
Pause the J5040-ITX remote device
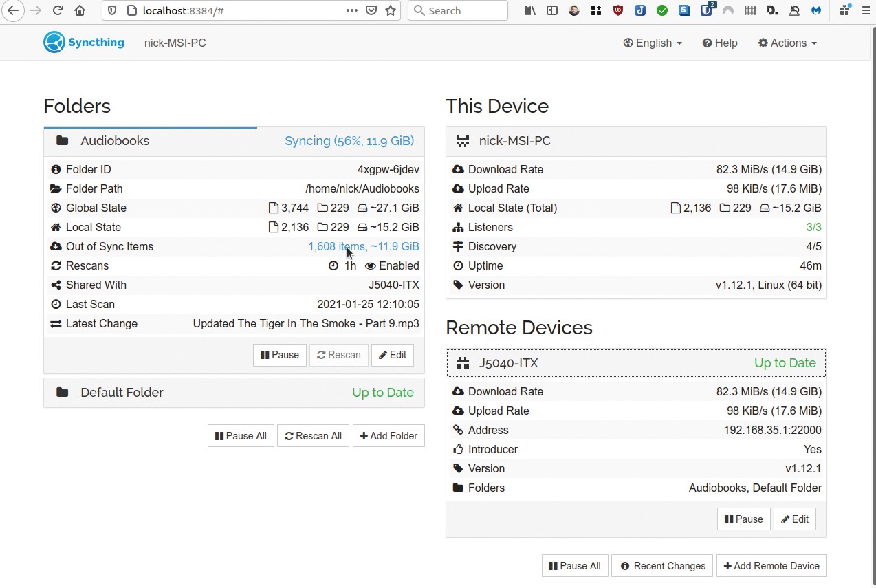[744, 519]
